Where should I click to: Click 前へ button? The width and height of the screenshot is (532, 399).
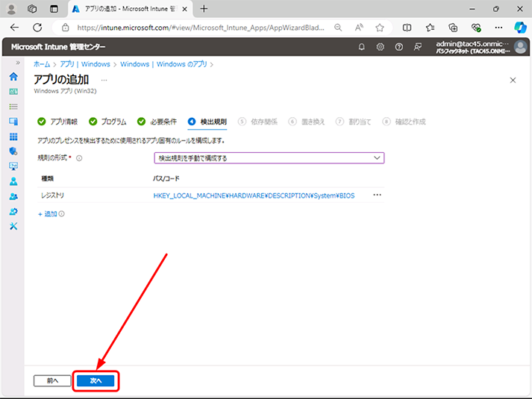(52, 380)
